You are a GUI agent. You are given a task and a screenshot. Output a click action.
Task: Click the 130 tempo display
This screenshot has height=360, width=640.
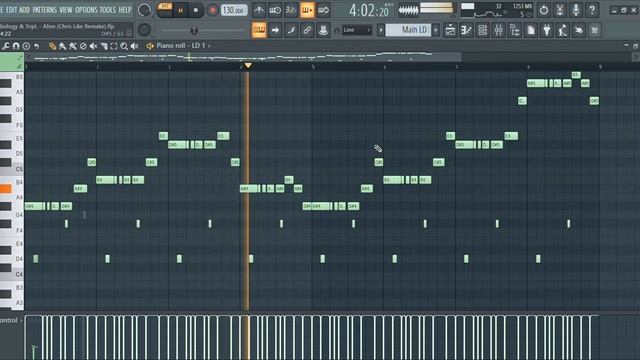(x=234, y=10)
